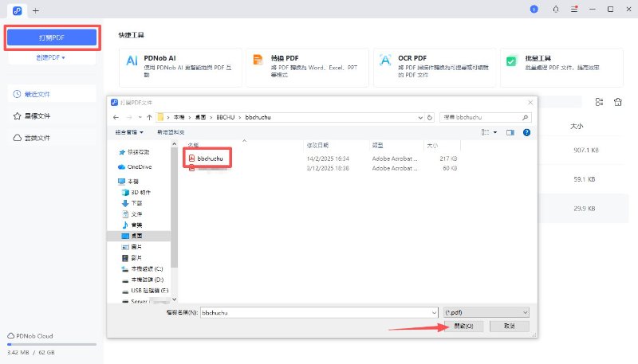Select the bbchuchu PDF file
The width and height of the screenshot is (638, 364).
click(207, 159)
